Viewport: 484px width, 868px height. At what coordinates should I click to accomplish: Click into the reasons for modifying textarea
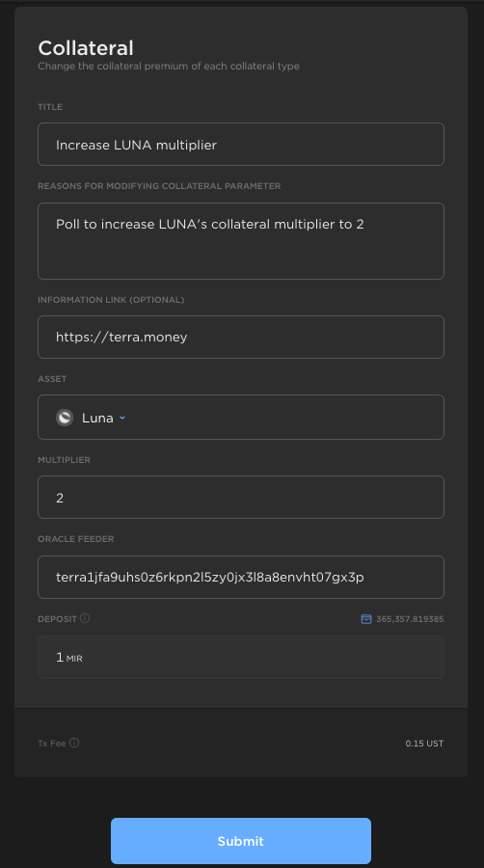pyautogui.click(x=241, y=241)
